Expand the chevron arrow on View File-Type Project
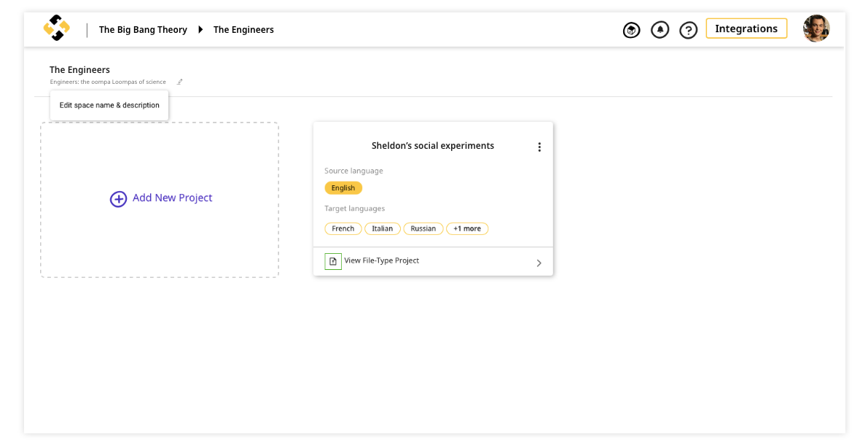This screenshot has height=445, width=868. coord(539,263)
